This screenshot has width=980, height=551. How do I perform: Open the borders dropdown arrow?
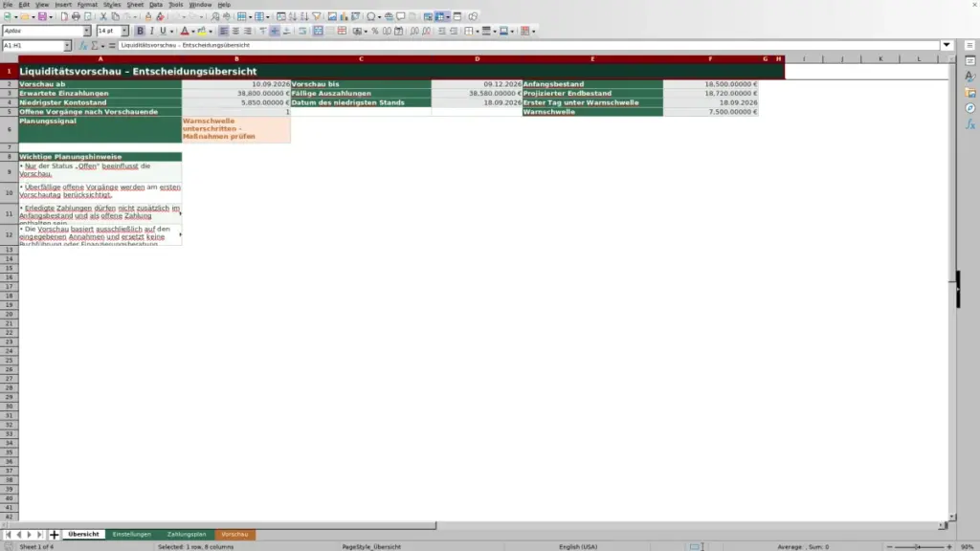(x=478, y=32)
